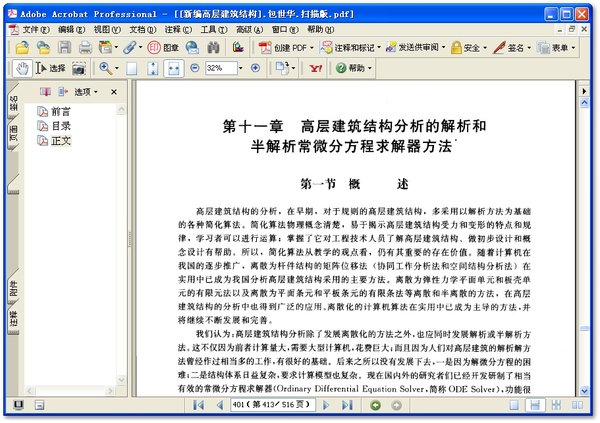Click the minus zoom out button
600x423 pixels.
pyautogui.click(x=195, y=68)
